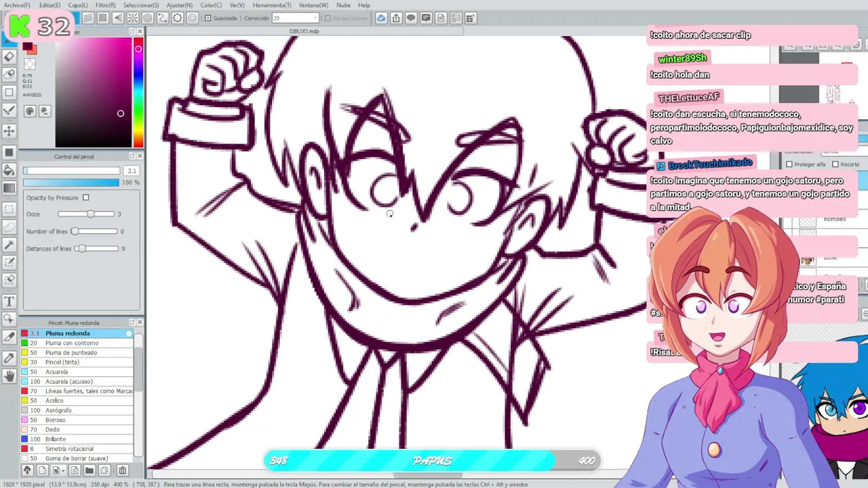Enable the curve snap guide
The width and height of the screenshot is (868, 488).
coord(163,18)
